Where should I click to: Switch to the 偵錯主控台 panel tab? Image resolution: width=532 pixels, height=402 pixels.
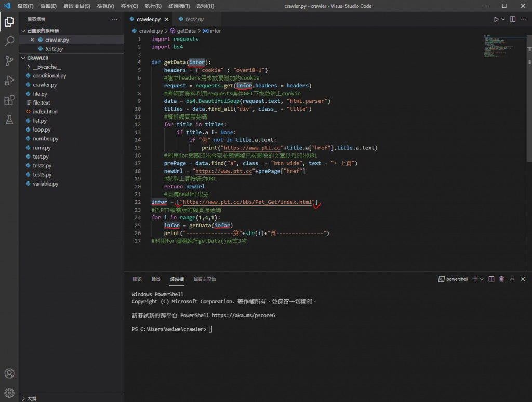click(x=205, y=279)
